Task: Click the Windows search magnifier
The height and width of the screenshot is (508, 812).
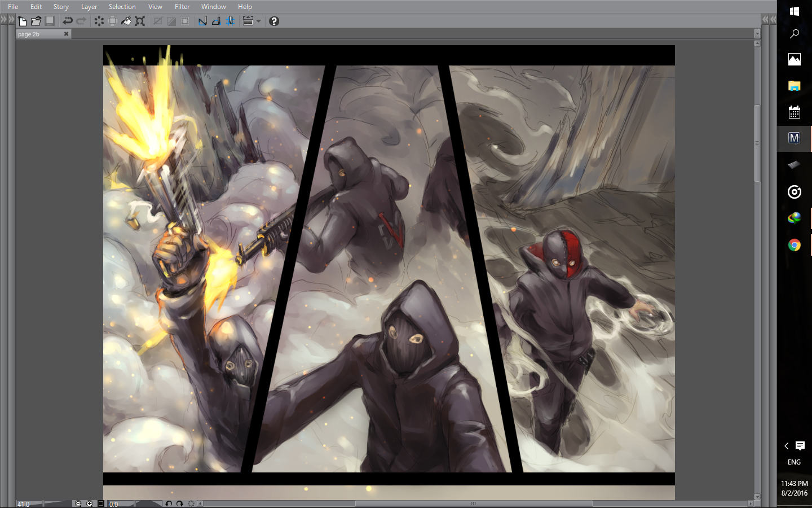Action: click(795, 34)
